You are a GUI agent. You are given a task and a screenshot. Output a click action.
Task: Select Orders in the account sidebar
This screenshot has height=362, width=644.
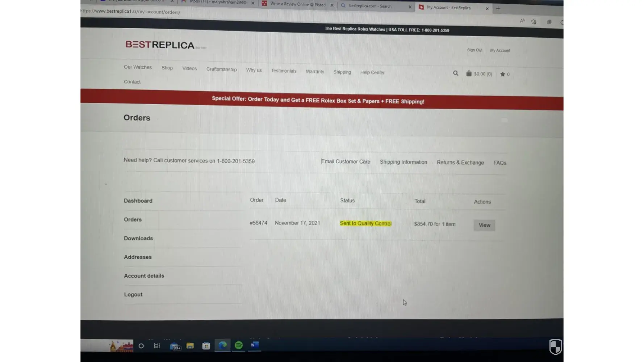click(133, 219)
